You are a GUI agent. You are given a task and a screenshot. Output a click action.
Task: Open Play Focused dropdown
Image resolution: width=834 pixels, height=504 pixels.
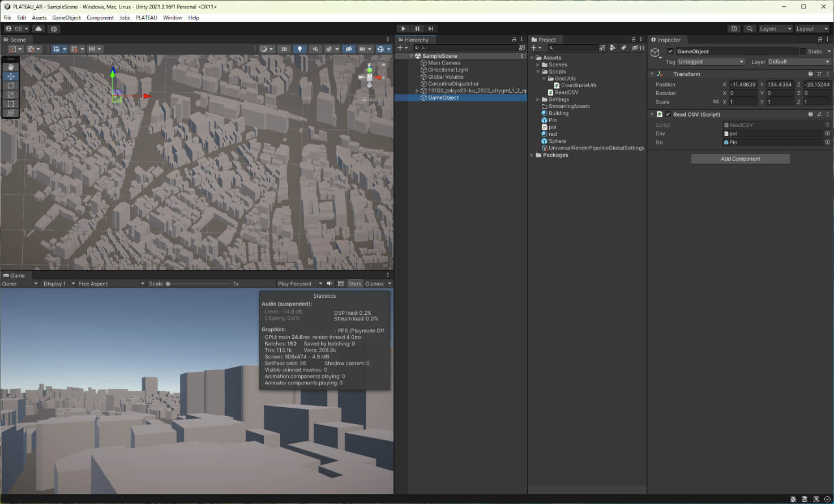tap(300, 284)
